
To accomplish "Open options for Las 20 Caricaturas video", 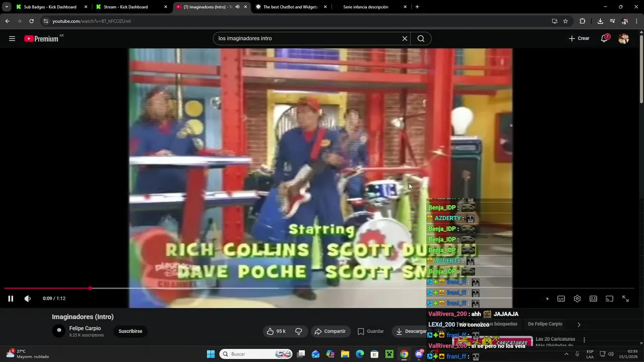I will click(x=584, y=340).
